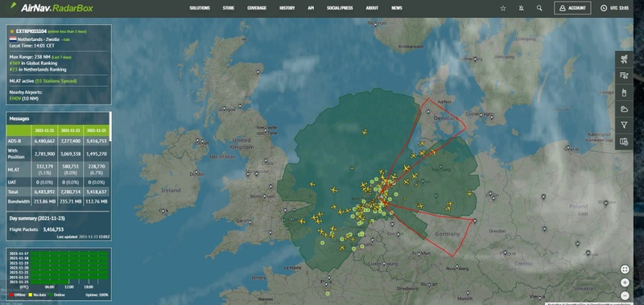This screenshot has width=644, height=305.
Task: Open the History menu item
Action: 287,8
